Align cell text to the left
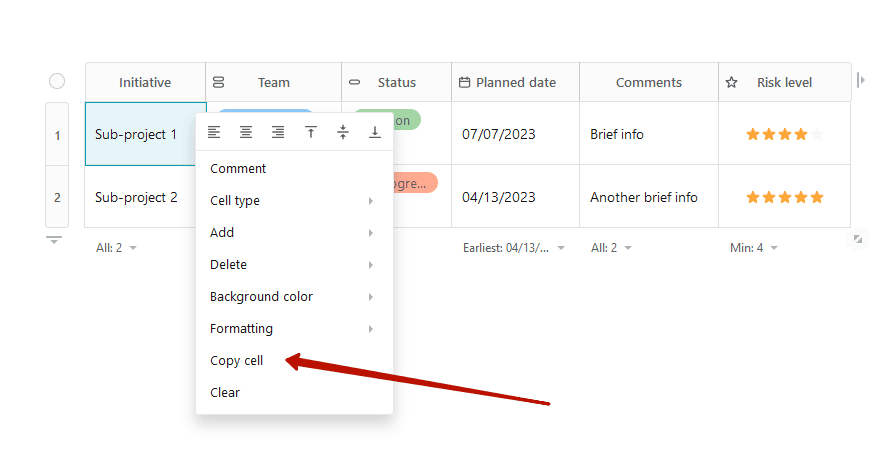Screen dimensions: 890x452 click(214, 132)
